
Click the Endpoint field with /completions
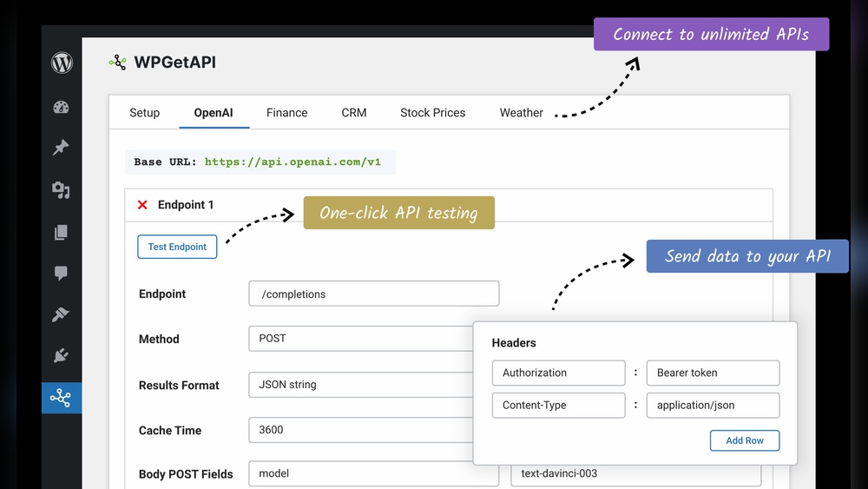(x=373, y=294)
